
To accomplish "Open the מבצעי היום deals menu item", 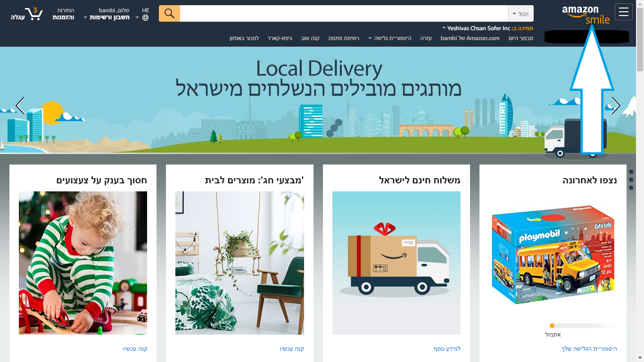I will 521,38.
